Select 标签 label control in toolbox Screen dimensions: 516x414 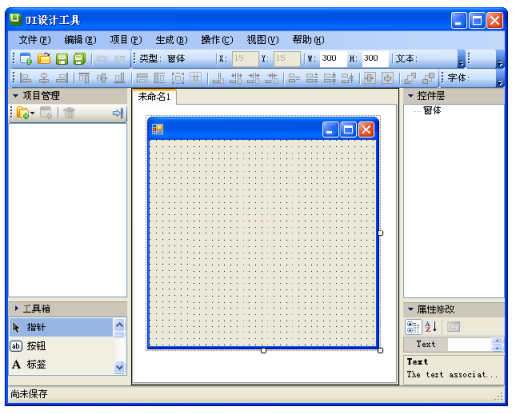coord(61,364)
